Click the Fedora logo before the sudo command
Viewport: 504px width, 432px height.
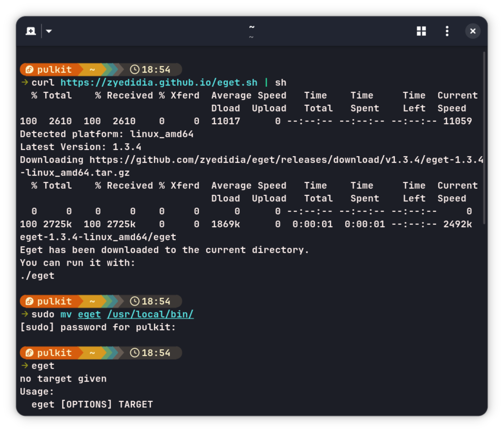coord(30,301)
